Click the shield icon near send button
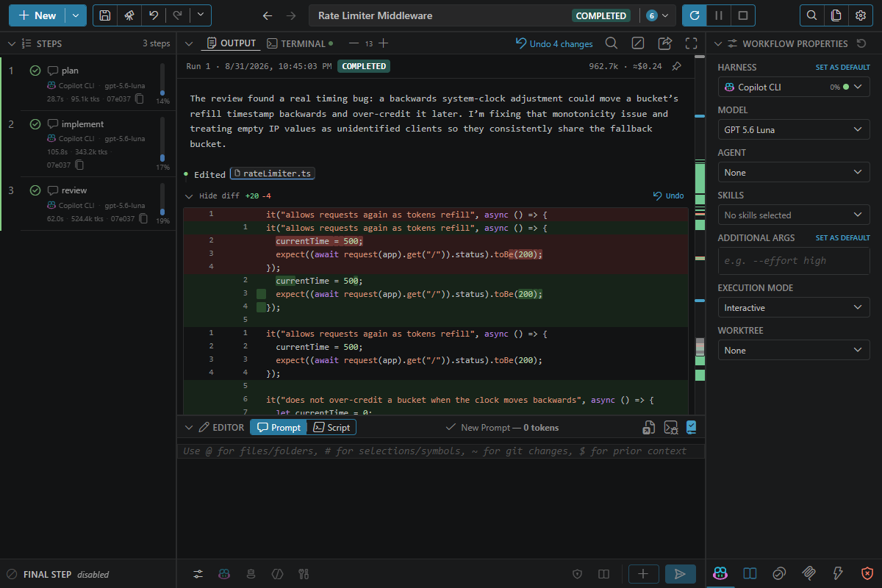 (x=578, y=574)
